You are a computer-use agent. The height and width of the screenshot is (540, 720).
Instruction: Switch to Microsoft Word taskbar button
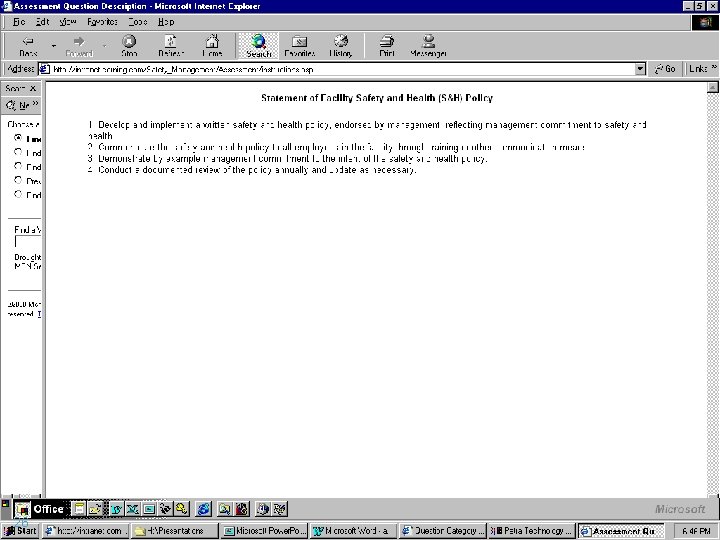[353, 531]
